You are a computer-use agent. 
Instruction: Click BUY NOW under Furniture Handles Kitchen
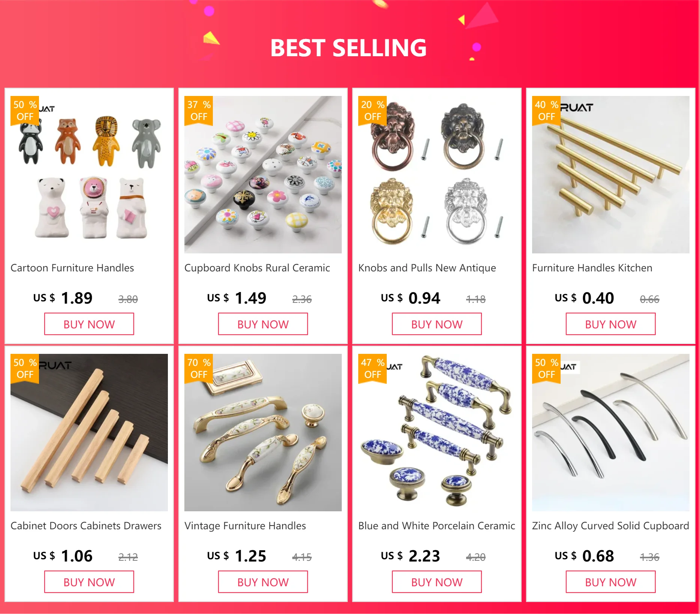(611, 324)
